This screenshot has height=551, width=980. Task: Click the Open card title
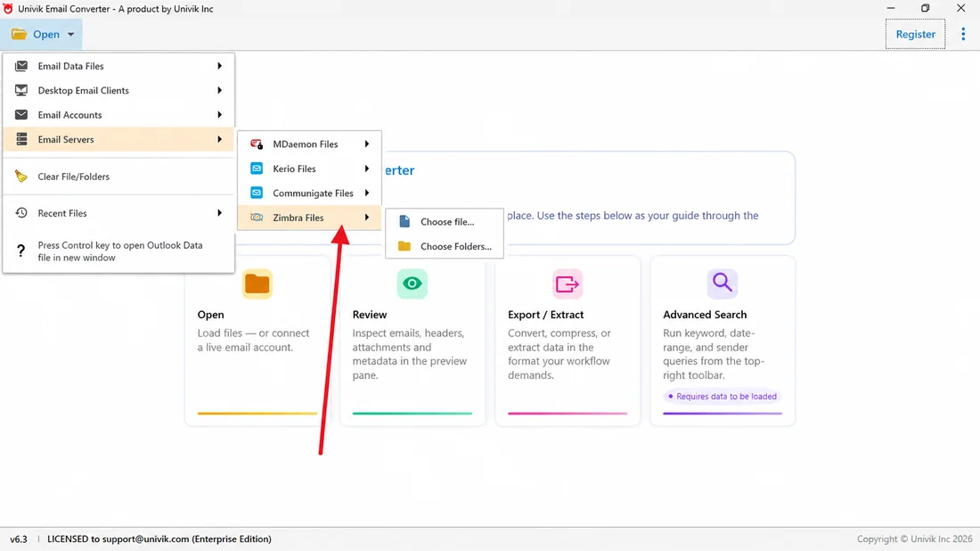coord(210,315)
